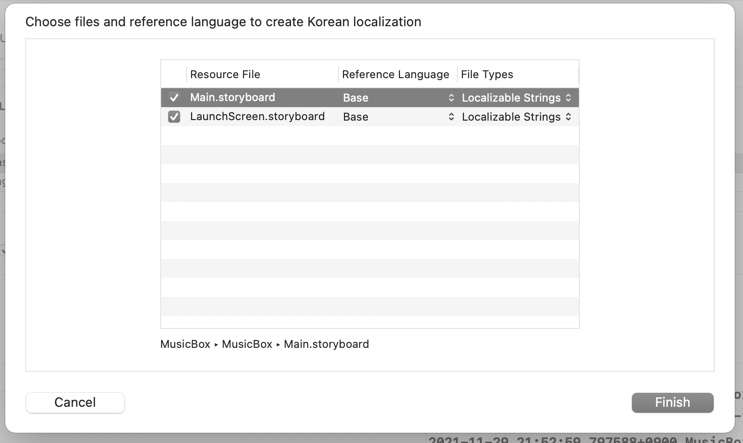Click the Reference Language column header
This screenshot has width=743, height=443.
pos(395,74)
